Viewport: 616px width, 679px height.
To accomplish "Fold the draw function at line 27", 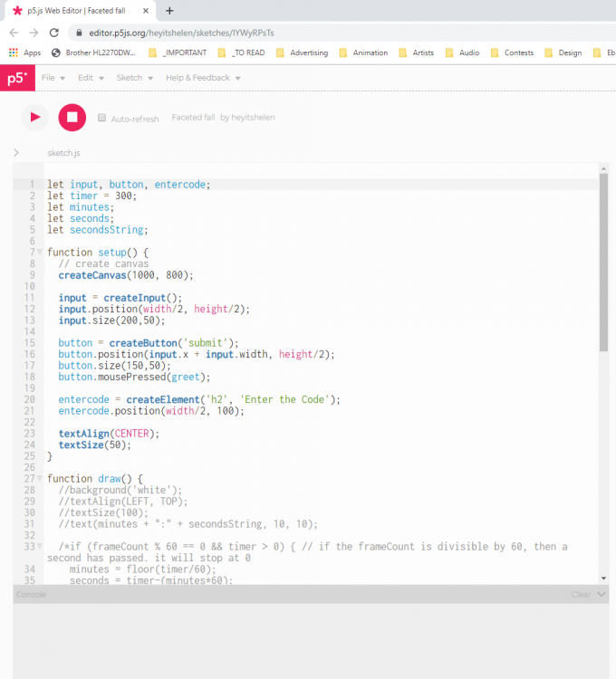I will 40,478.
